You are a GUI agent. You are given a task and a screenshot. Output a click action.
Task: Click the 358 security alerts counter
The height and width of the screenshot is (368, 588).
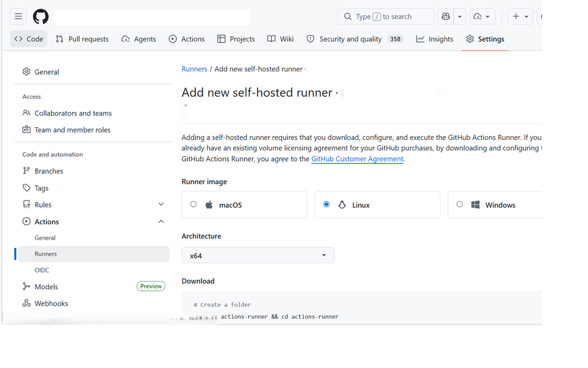tap(395, 39)
